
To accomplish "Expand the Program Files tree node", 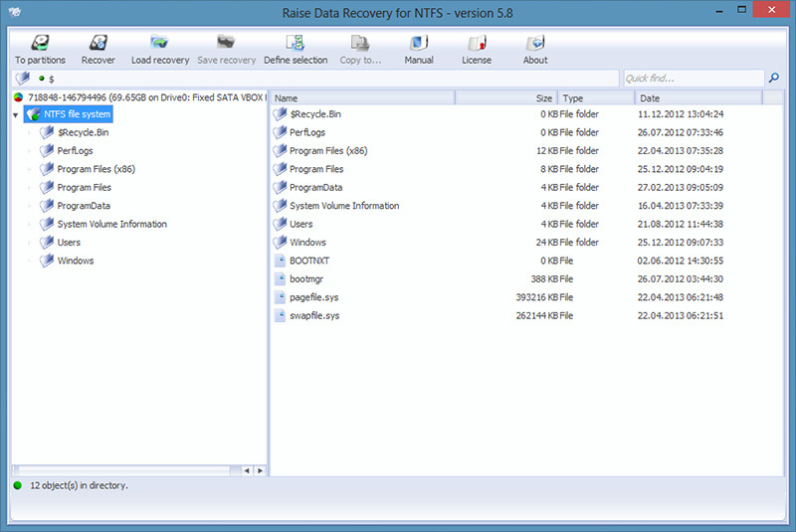I will 30,188.
